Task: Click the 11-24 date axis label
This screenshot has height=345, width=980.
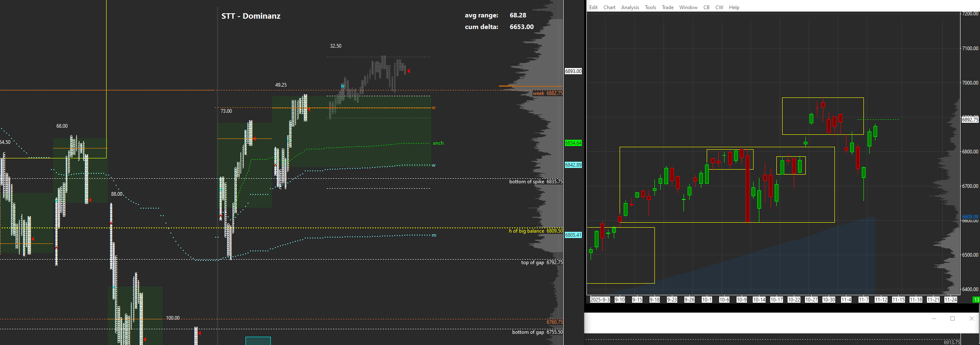Action: (951, 300)
